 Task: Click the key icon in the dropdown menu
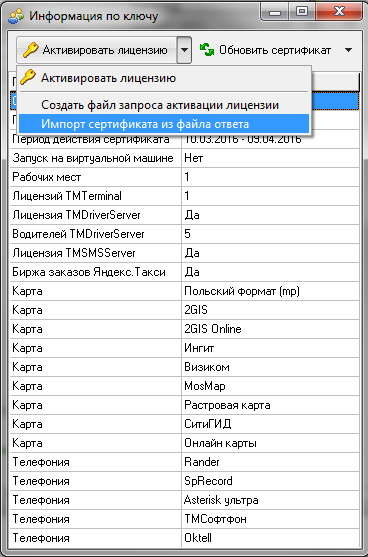(28, 77)
